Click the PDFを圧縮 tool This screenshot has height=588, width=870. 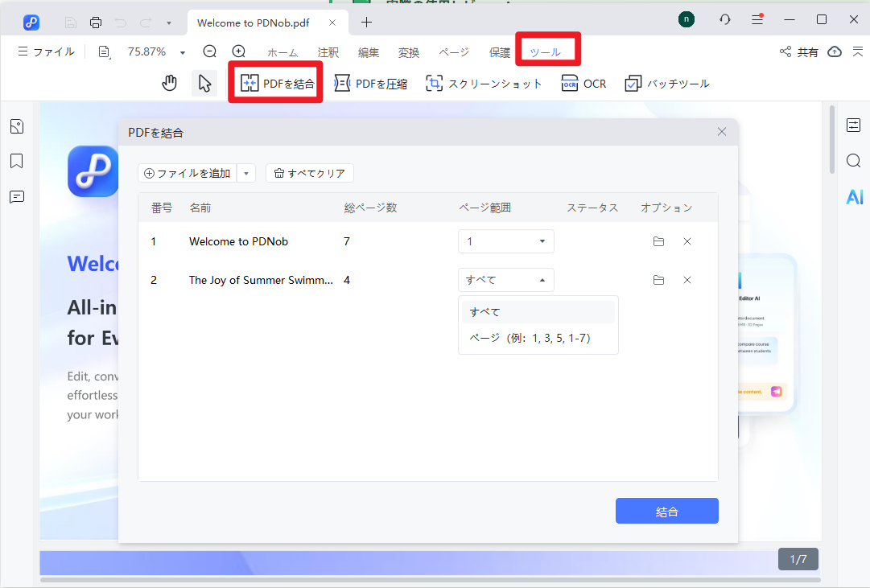pos(371,83)
